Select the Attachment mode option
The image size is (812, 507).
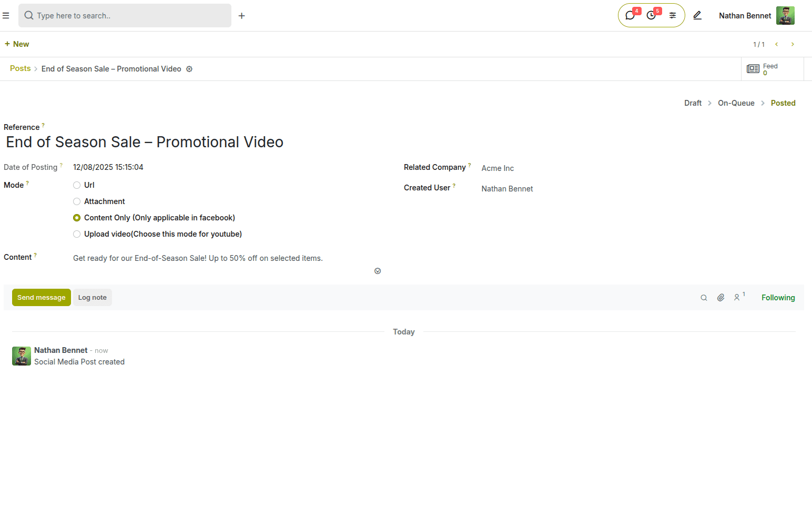click(77, 201)
